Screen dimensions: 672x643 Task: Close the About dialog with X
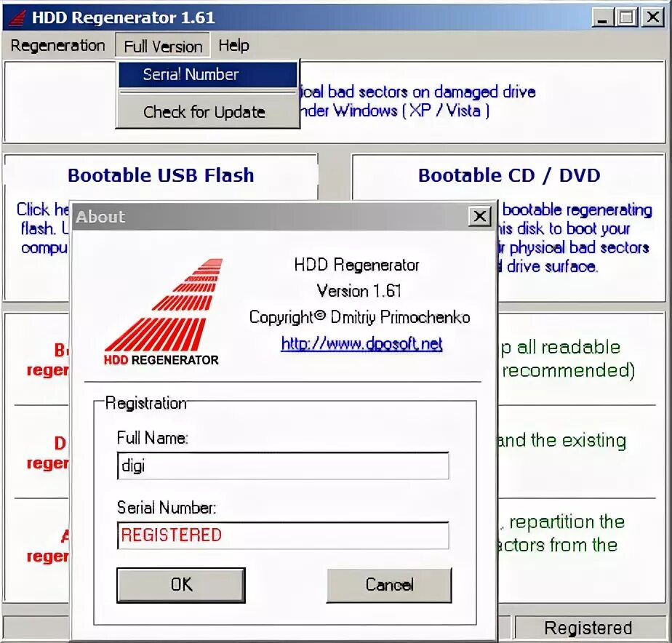(x=479, y=217)
